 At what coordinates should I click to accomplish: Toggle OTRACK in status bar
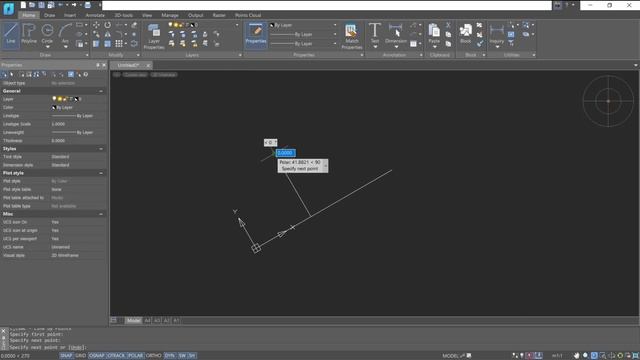tap(116, 356)
